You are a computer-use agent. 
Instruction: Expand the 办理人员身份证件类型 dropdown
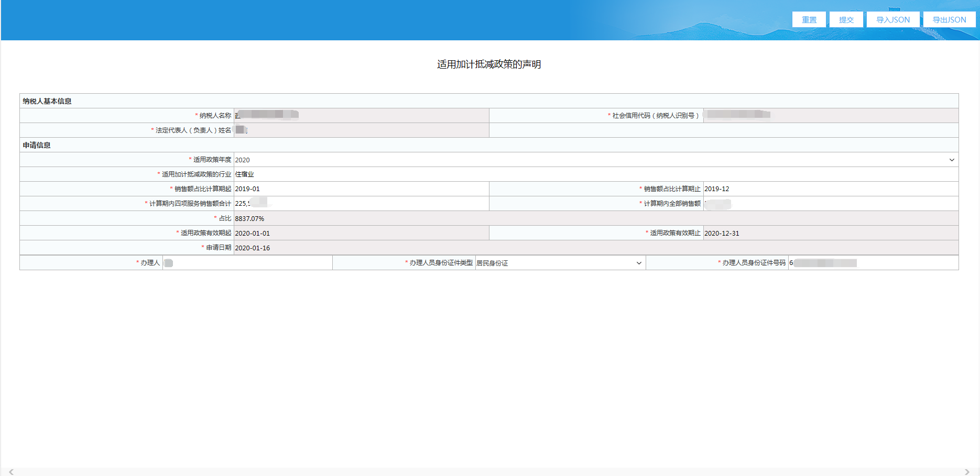[x=559, y=263]
